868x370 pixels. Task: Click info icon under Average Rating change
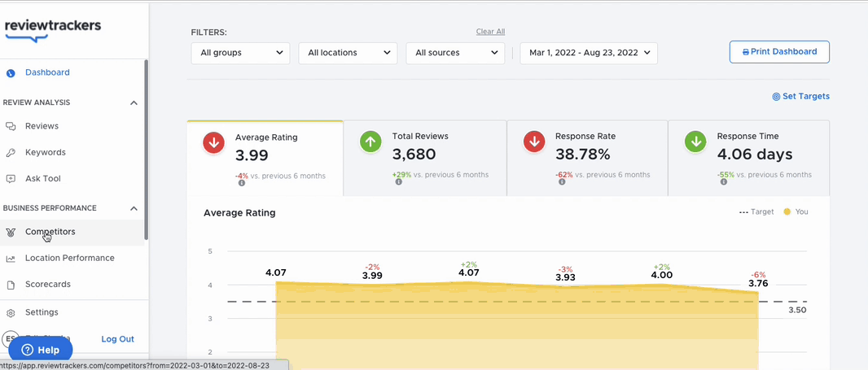point(242,183)
